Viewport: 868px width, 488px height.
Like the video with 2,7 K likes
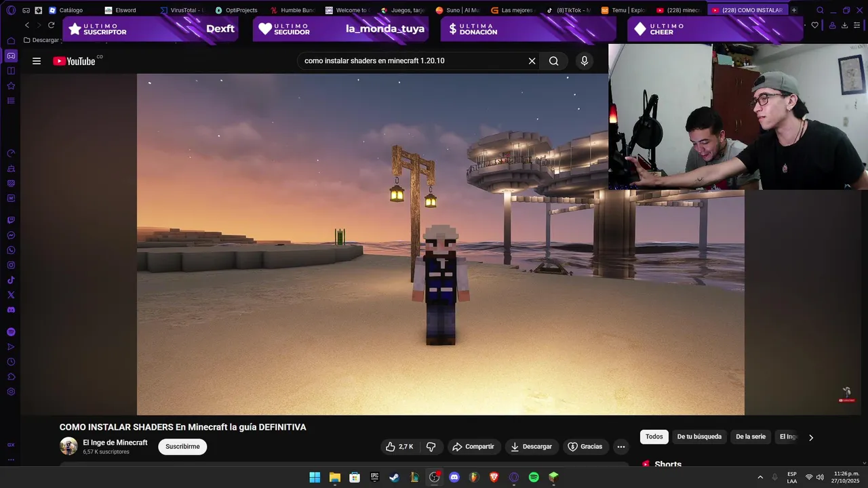[399, 447]
